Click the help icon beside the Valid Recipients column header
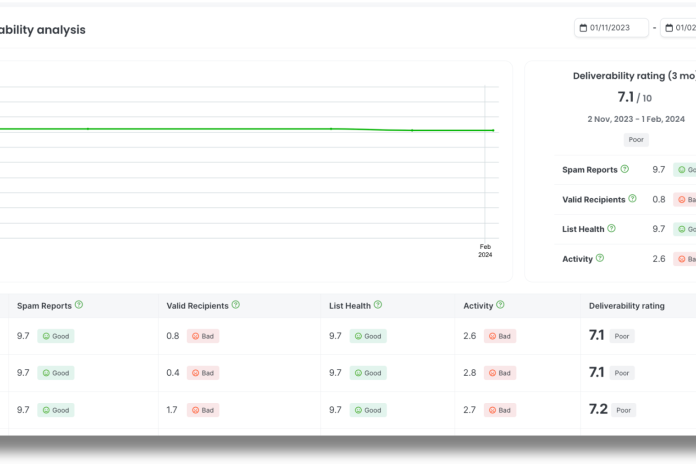Image resolution: width=696 pixels, height=464 pixels. click(x=235, y=305)
